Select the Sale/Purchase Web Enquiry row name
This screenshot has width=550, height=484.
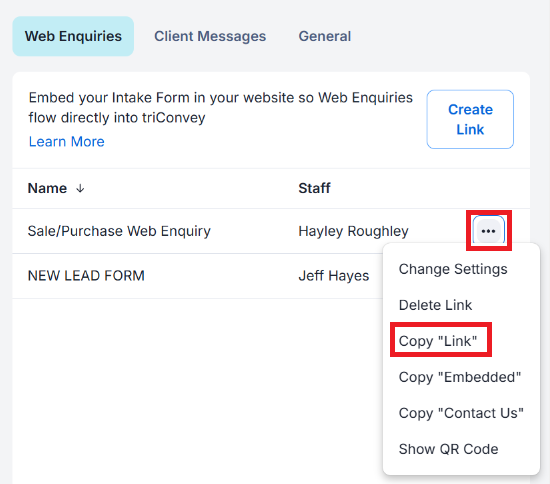(x=119, y=231)
